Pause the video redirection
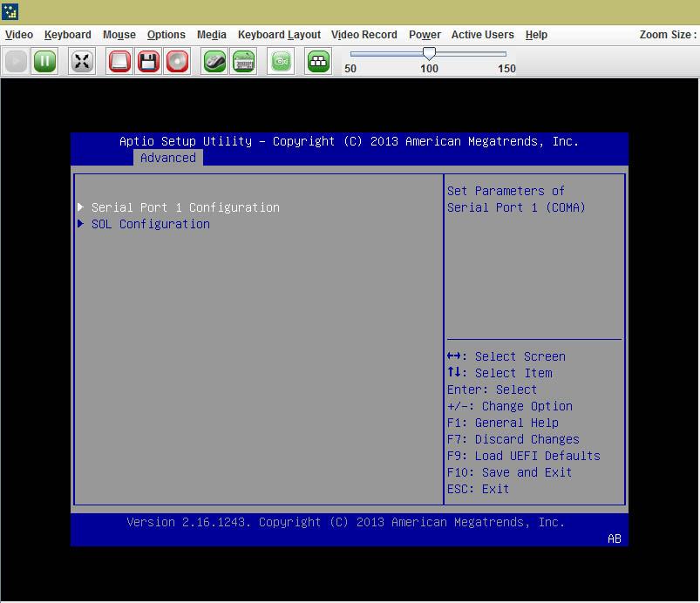Screen dimensions: 700x603 point(45,61)
